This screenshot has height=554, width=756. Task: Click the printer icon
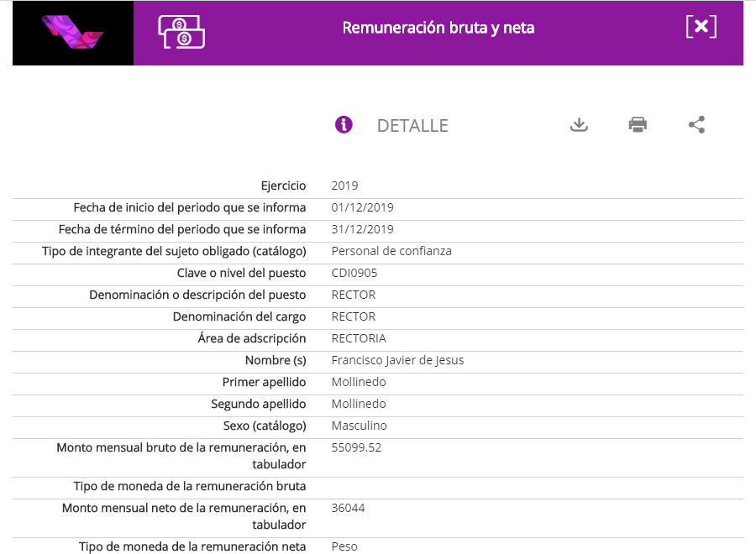(638, 125)
